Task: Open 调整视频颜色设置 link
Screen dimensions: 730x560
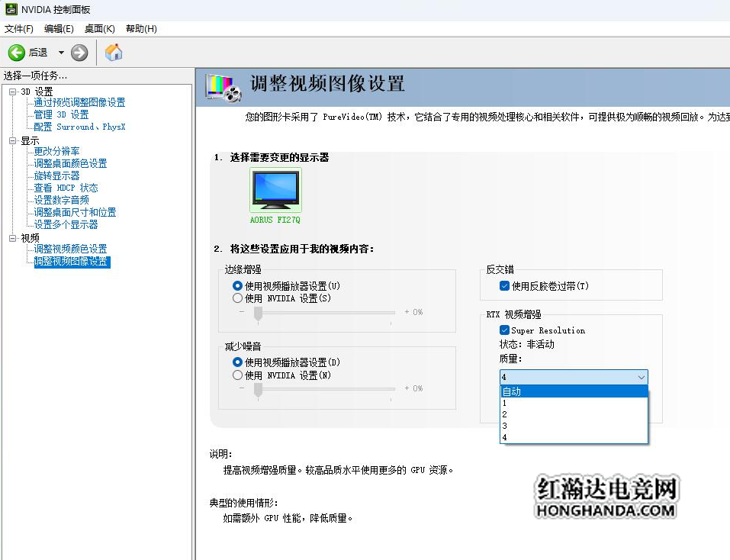Action: (70, 249)
